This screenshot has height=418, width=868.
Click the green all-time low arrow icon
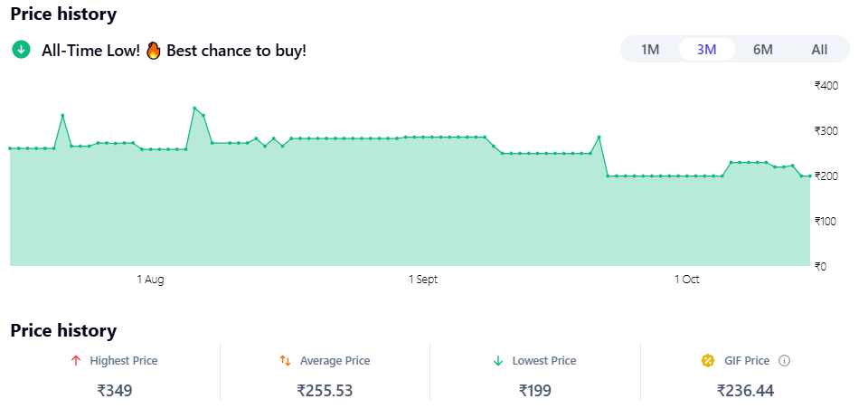(x=21, y=50)
